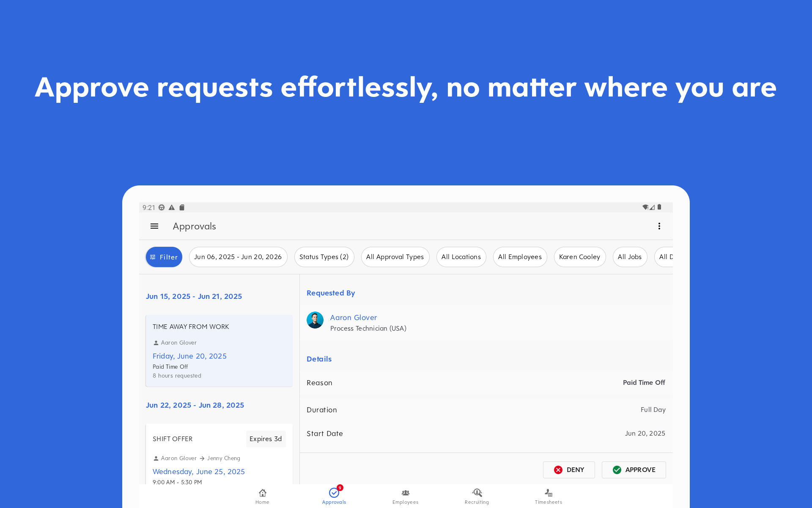Open the Aaron Glover name link
The height and width of the screenshot is (508, 812).
click(x=353, y=317)
